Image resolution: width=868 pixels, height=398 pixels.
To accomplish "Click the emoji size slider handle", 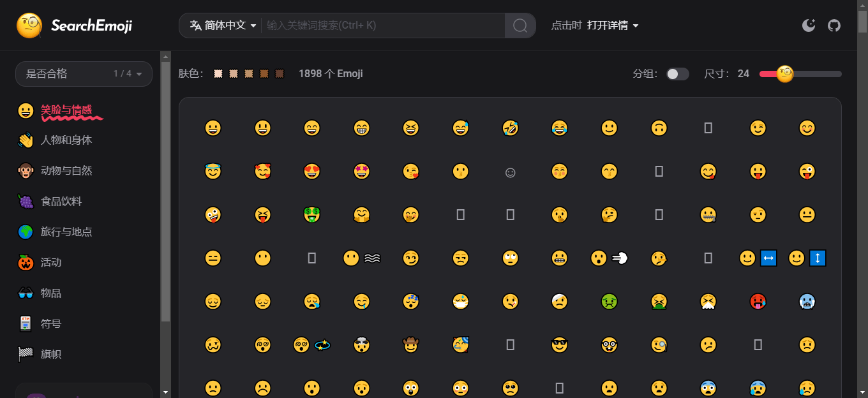I will [784, 74].
